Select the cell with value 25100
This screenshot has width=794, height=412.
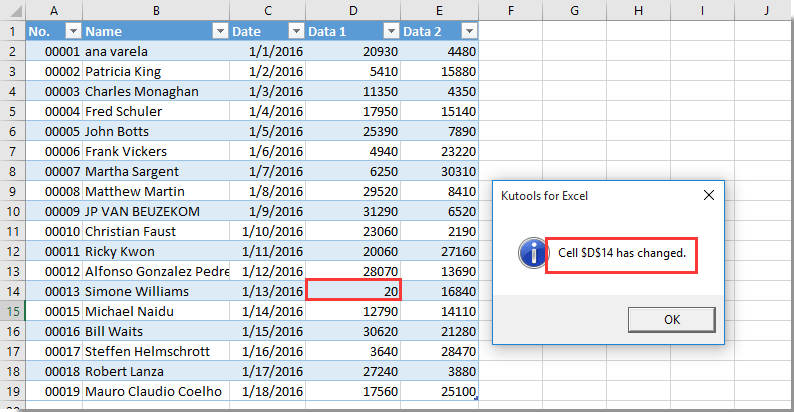click(x=440, y=391)
